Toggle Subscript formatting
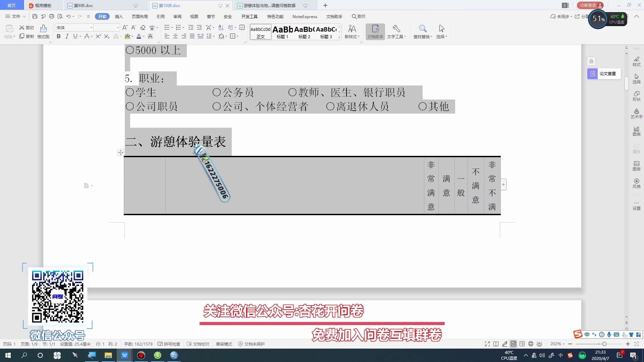The height and width of the screenshot is (362, 644). pos(107,36)
